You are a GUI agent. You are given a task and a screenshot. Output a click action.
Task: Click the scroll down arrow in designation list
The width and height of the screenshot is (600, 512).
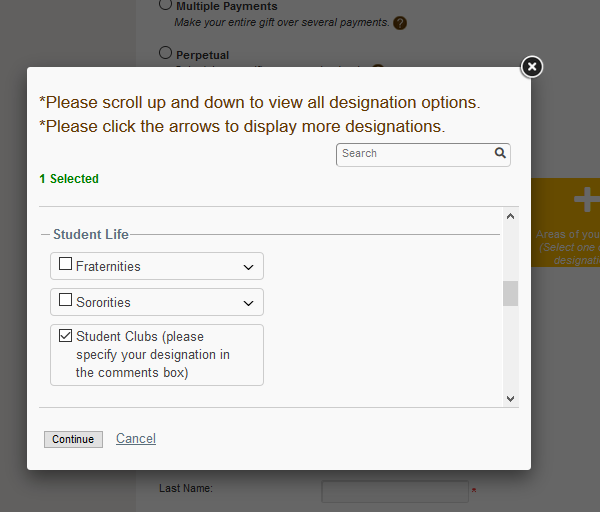coord(510,399)
